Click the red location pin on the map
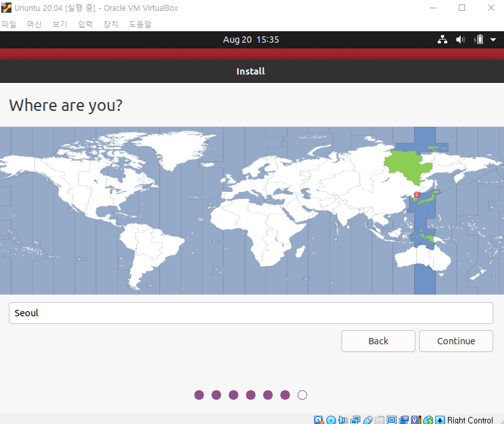 [x=417, y=195]
